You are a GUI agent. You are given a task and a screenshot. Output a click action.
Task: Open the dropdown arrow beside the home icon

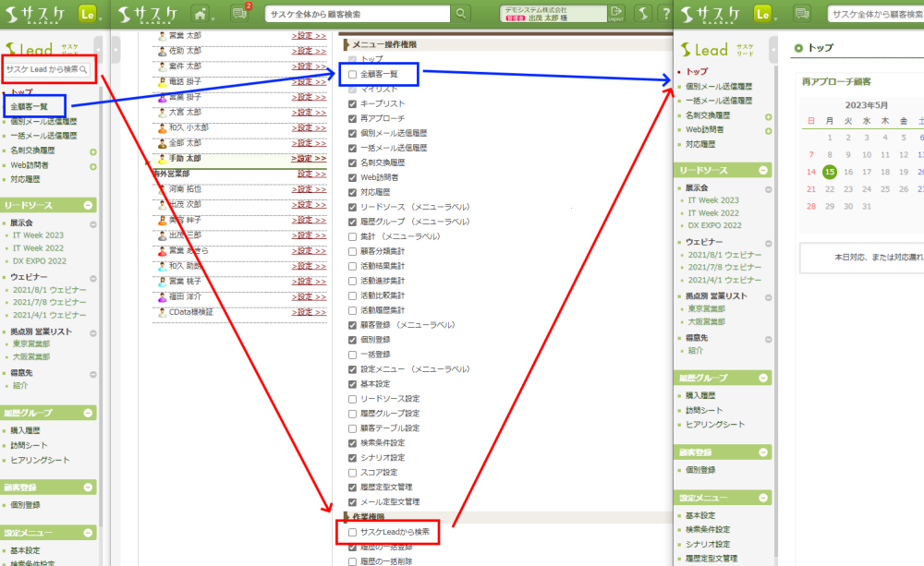click(x=212, y=18)
